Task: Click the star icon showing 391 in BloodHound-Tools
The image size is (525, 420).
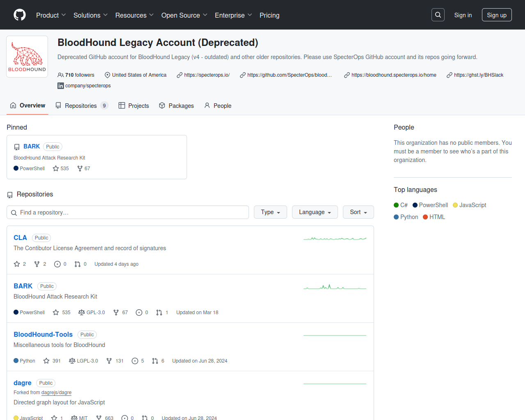Action: pos(46,361)
